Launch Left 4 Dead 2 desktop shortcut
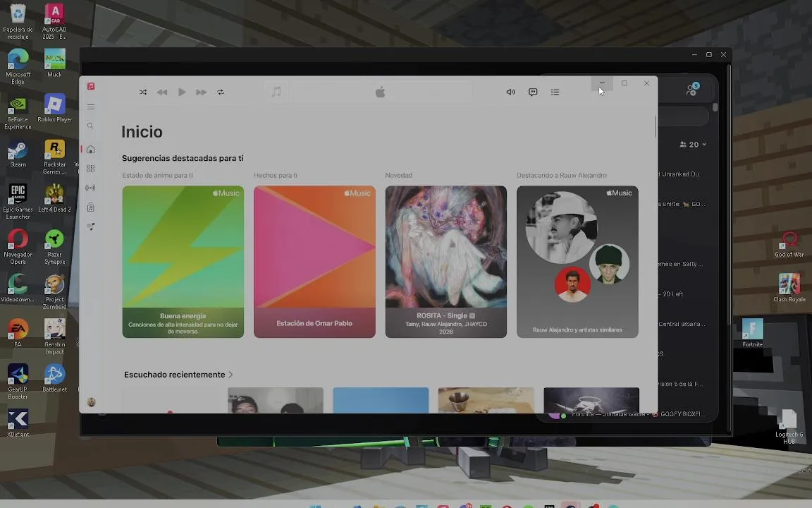Screen dimensions: 812x508 click(54, 198)
